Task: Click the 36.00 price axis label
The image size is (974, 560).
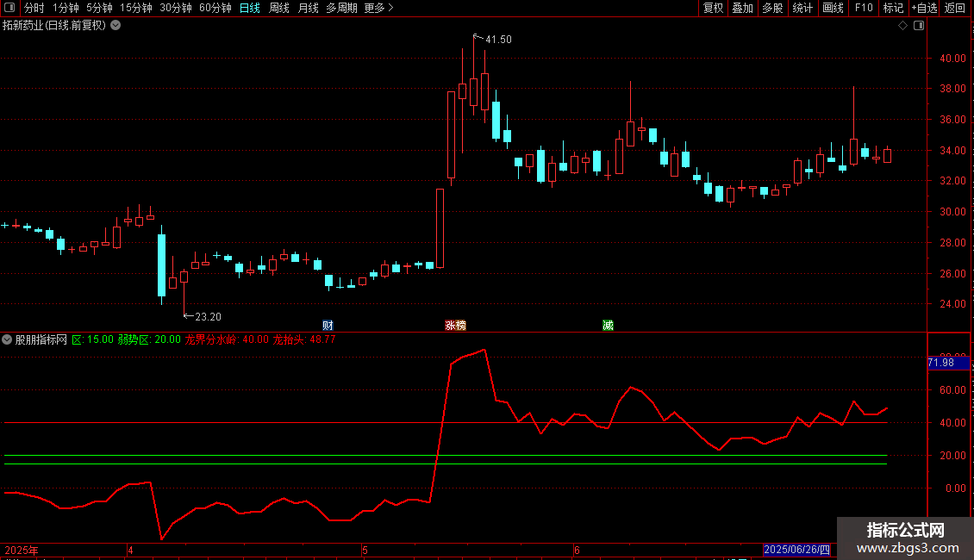Action: (x=952, y=119)
